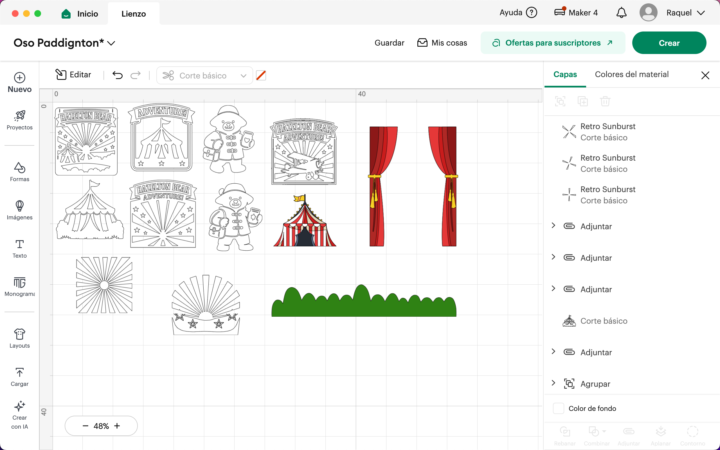Open Proyectos in the sidebar
This screenshot has height=450, width=720.
(19, 120)
